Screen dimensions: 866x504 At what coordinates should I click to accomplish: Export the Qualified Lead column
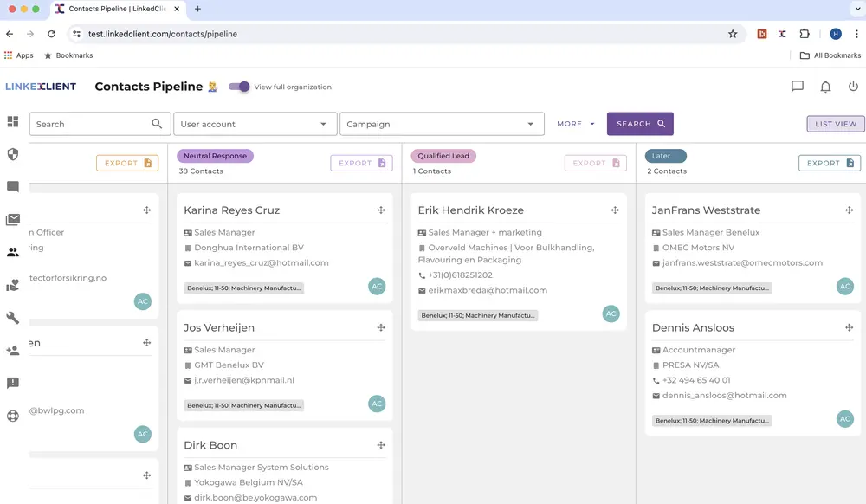click(x=596, y=163)
